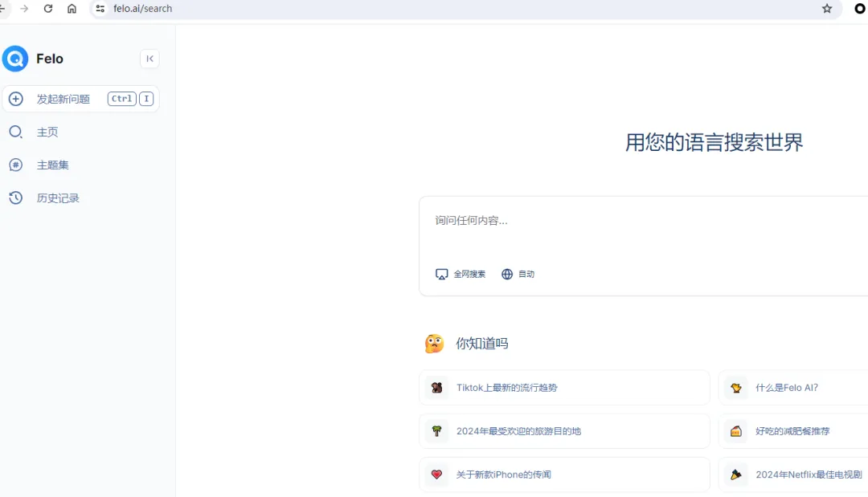868x497 pixels.
Task: Click the hashtag icon beside 主题集
Action: 16,165
